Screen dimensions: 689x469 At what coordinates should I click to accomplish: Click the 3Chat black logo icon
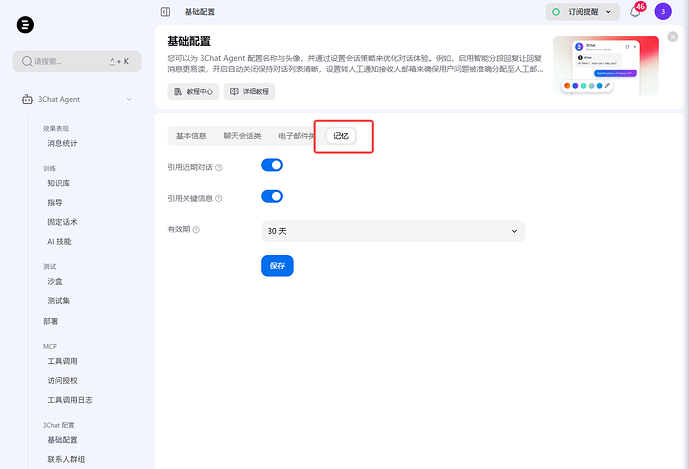[x=25, y=25]
